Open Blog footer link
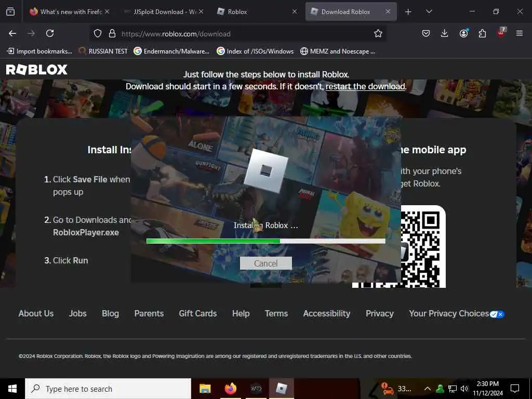The image size is (532, 399). pos(110,313)
